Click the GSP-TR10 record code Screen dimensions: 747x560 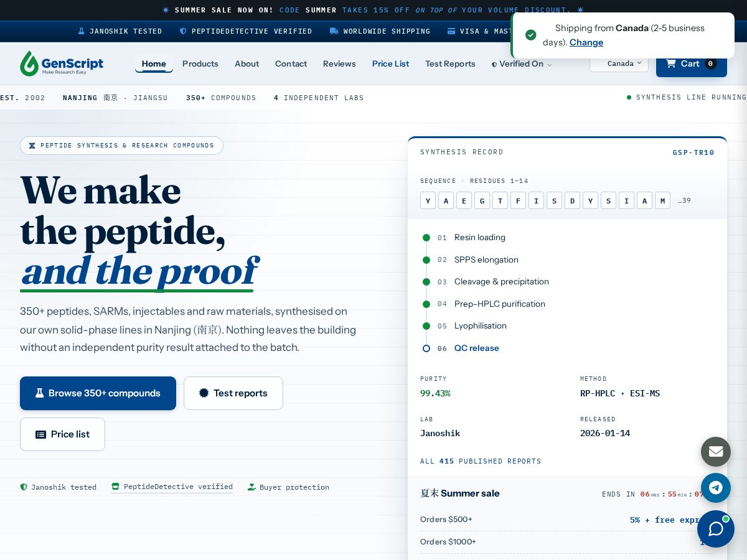click(693, 152)
